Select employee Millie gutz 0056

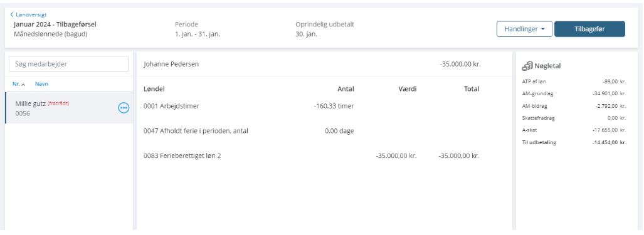click(x=69, y=108)
